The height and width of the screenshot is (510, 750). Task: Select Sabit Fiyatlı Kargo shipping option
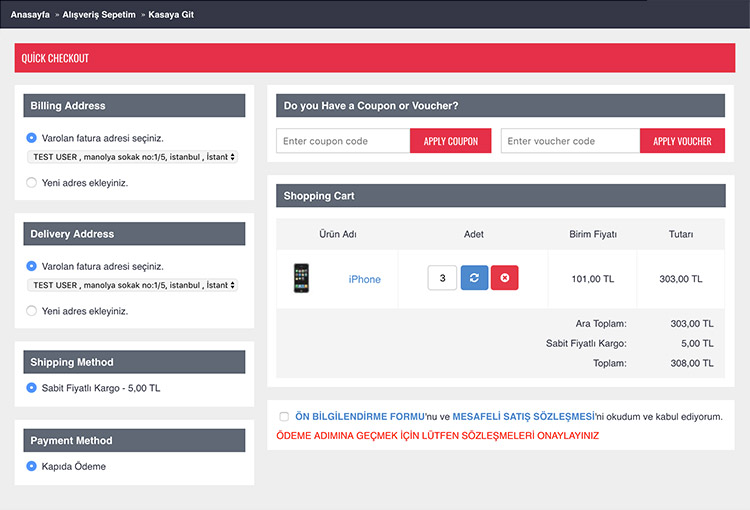tap(32, 388)
